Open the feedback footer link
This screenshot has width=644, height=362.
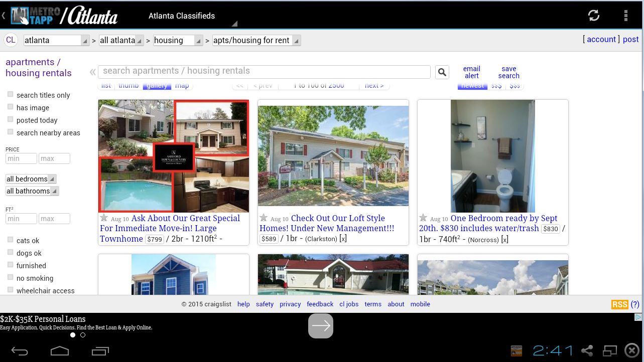(x=320, y=304)
